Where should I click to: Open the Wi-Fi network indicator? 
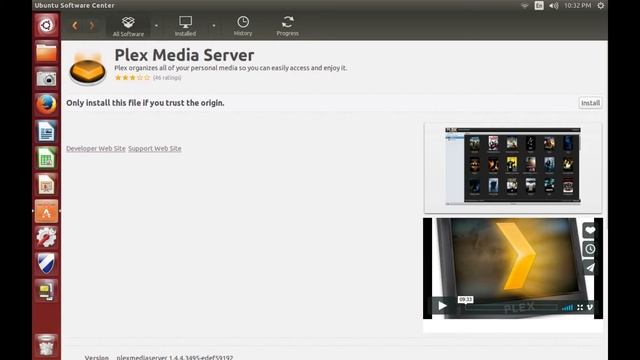coord(524,6)
